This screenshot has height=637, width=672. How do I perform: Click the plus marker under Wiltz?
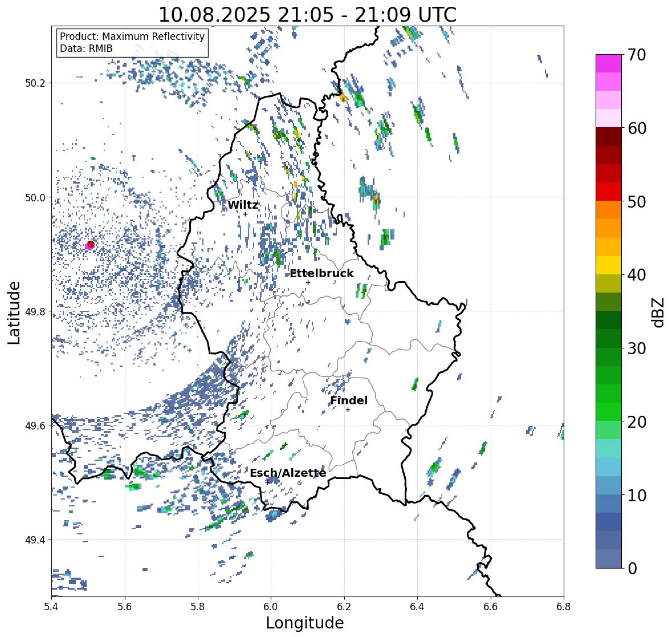pyautogui.click(x=245, y=214)
